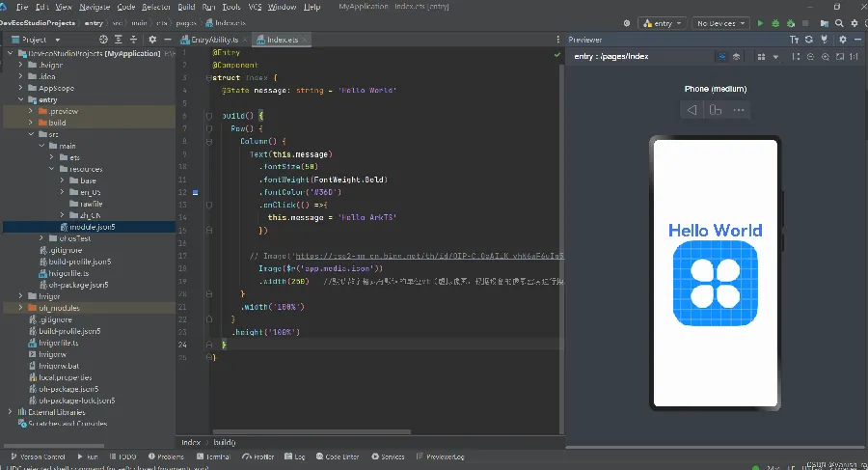This screenshot has width=868, height=470.
Task: Open Project panel gear options
Action: [x=152, y=40]
